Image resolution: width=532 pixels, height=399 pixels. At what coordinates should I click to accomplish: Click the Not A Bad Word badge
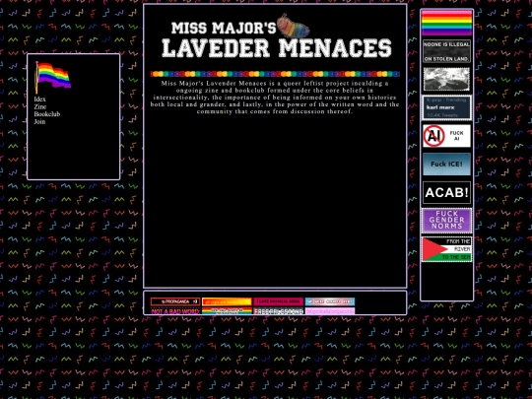tap(175, 311)
